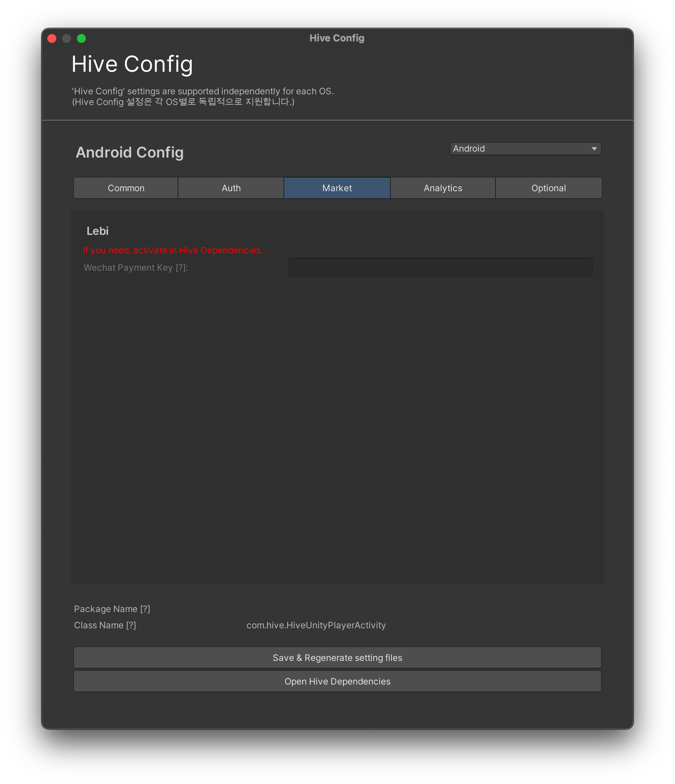Screen dimensions: 675x784
Task: Go to the Optional tab
Action: pyautogui.click(x=548, y=188)
